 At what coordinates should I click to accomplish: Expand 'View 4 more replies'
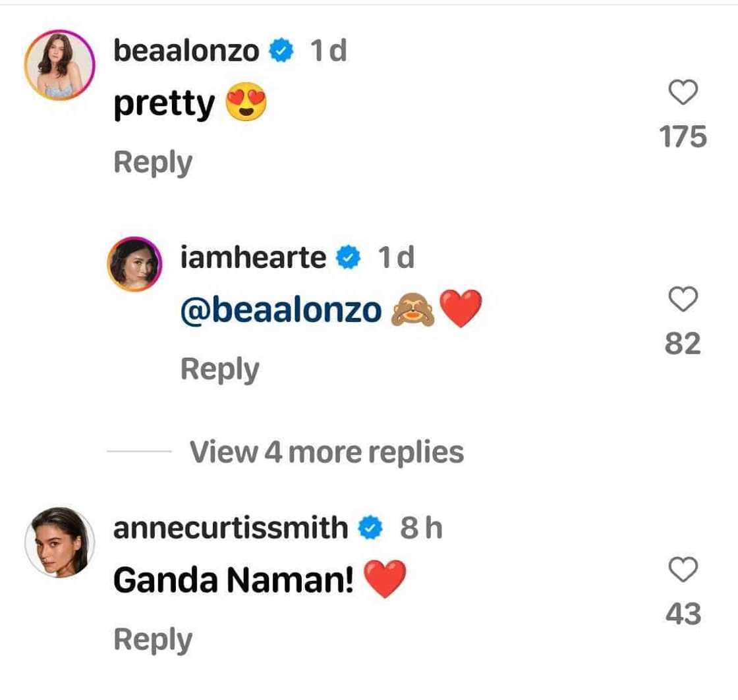point(327,452)
